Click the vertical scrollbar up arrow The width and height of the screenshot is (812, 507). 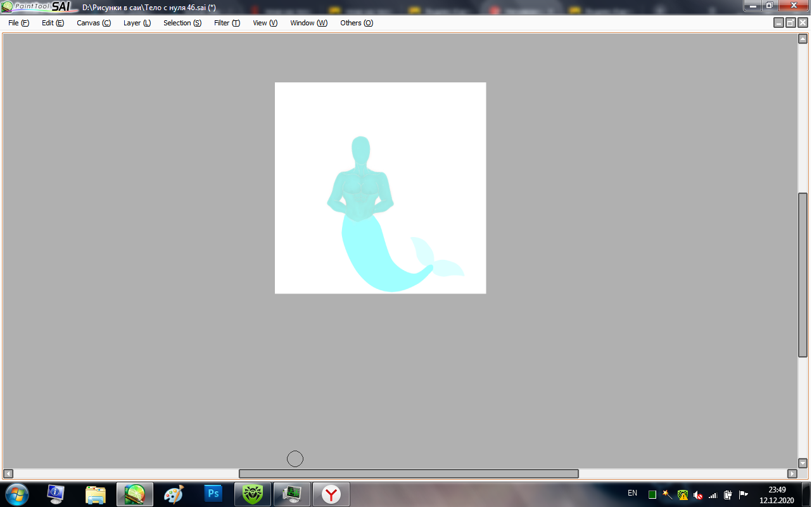[802, 39]
